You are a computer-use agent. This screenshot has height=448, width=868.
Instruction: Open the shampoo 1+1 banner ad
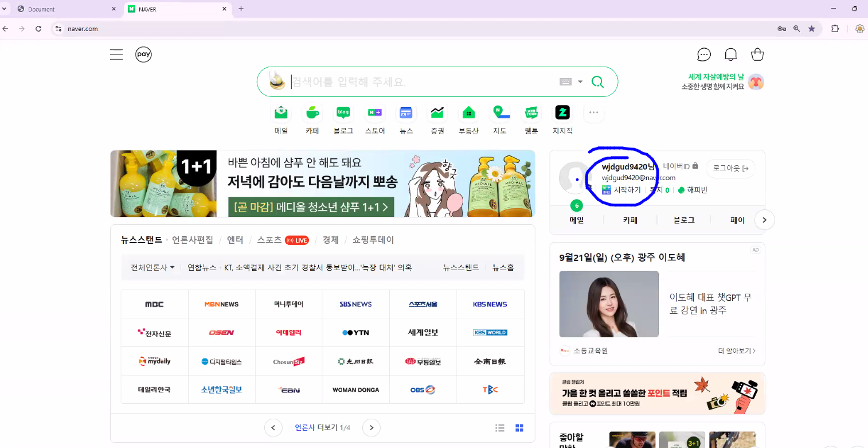[322, 184]
